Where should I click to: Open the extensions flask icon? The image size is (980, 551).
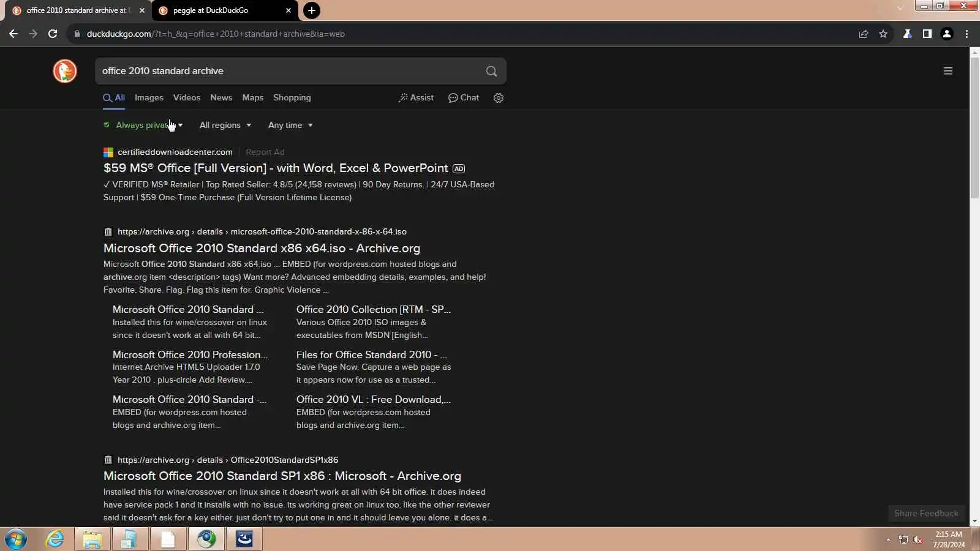click(x=908, y=34)
